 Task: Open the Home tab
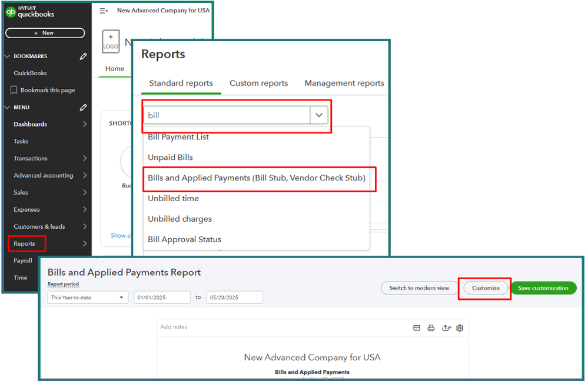tap(114, 69)
